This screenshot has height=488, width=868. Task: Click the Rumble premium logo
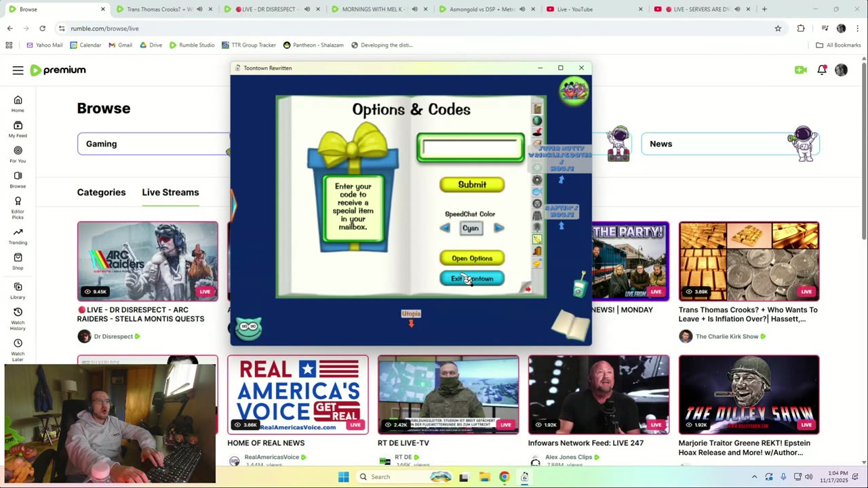click(58, 70)
